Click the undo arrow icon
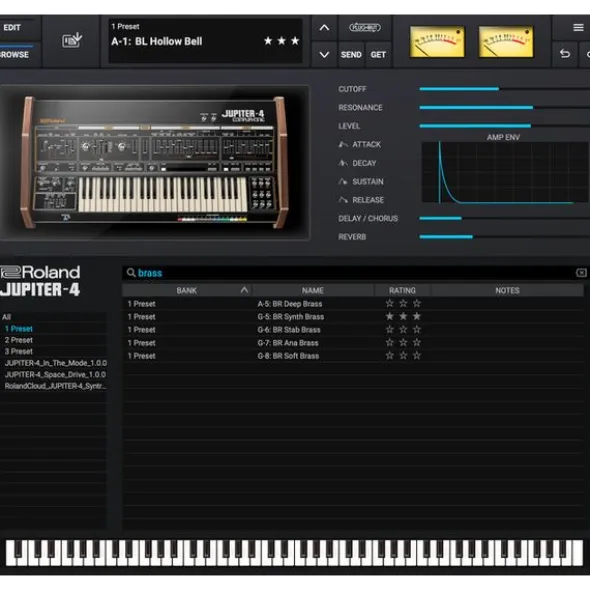Screen dimensions: 590x591 pyautogui.click(x=565, y=54)
